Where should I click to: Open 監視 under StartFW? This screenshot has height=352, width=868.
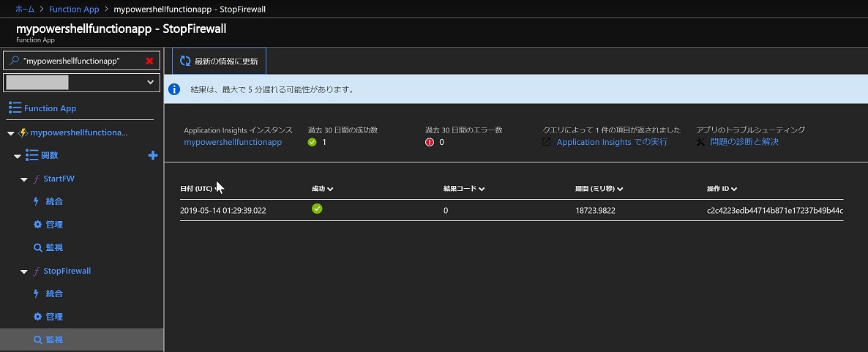click(54, 248)
